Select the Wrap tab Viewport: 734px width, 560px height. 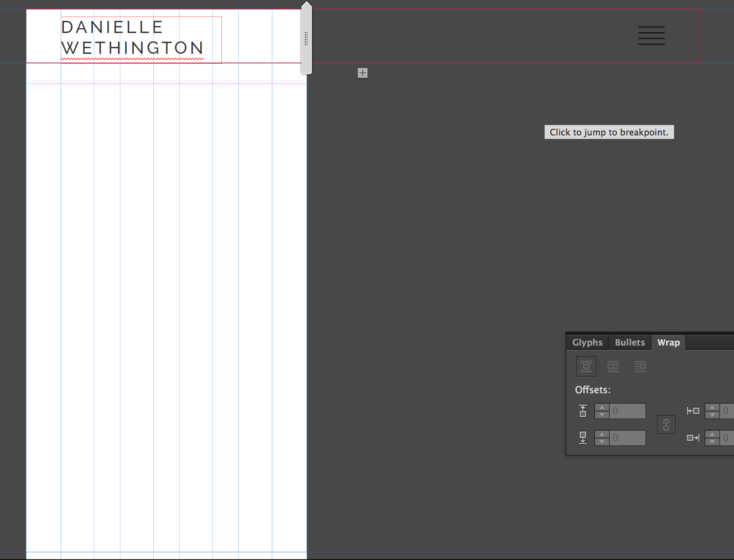click(668, 343)
